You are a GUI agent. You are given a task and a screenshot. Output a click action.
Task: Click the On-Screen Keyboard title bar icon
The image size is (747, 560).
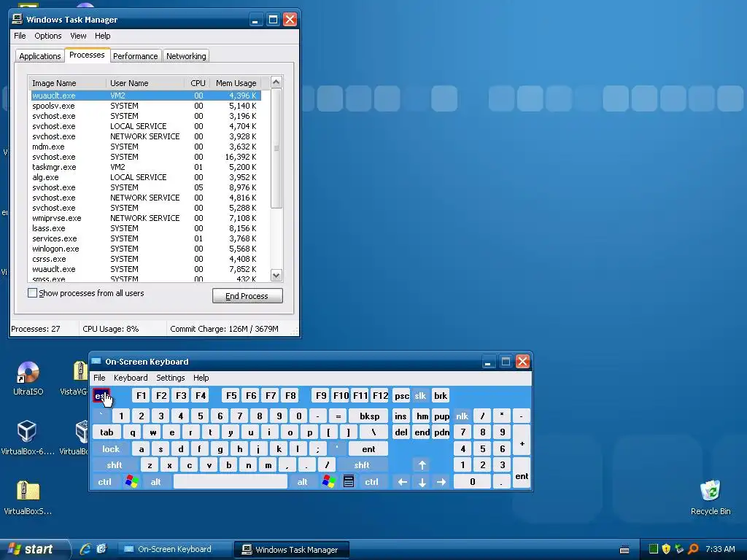[96, 362]
